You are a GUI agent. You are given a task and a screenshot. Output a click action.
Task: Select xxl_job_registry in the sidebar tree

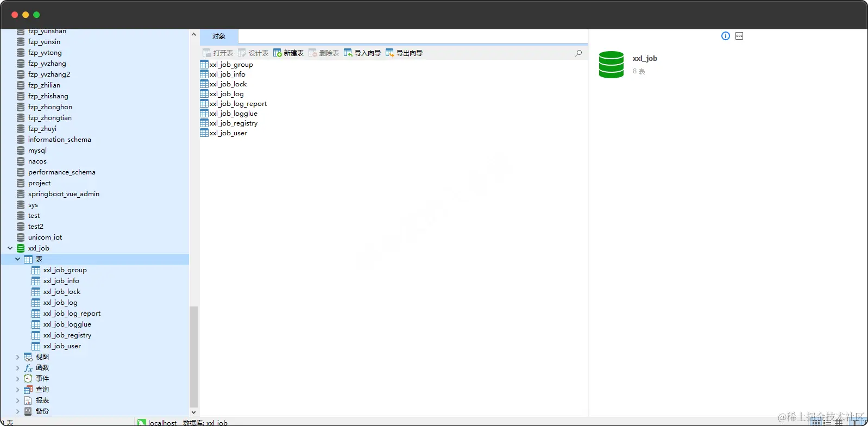(67, 335)
